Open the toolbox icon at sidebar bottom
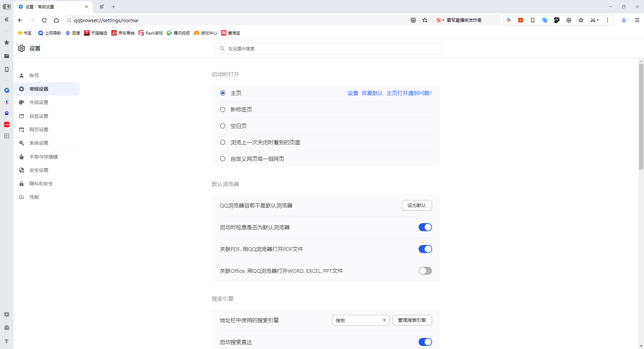 (x=7, y=328)
